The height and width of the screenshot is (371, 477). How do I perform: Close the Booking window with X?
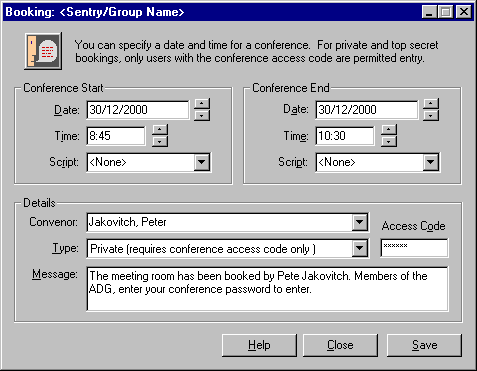(464, 12)
